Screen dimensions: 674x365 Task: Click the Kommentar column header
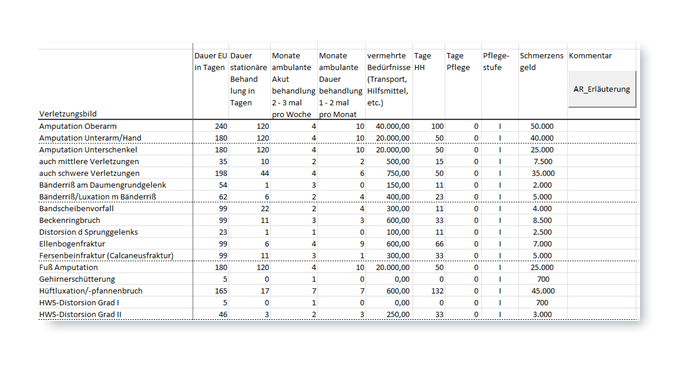tap(590, 56)
